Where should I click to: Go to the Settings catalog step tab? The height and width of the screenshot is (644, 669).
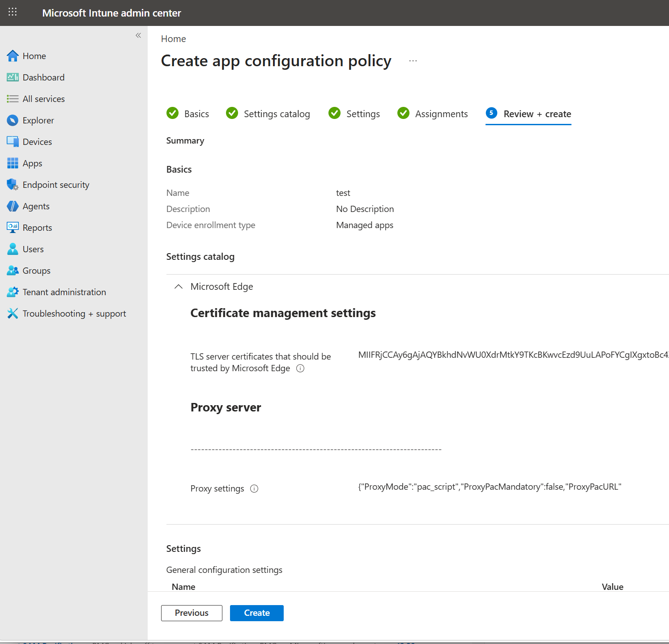pyautogui.click(x=268, y=114)
